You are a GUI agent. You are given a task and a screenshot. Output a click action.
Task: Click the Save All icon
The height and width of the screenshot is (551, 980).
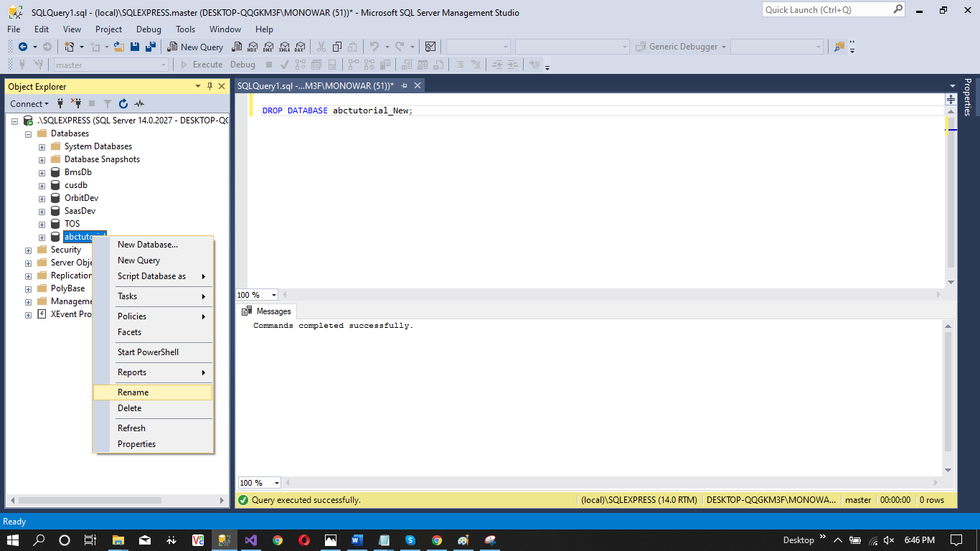pyautogui.click(x=151, y=47)
